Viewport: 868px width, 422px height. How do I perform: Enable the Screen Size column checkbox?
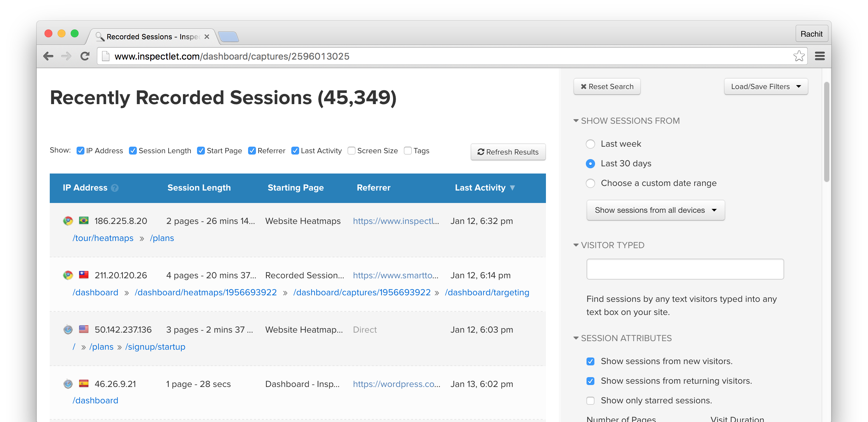(352, 151)
